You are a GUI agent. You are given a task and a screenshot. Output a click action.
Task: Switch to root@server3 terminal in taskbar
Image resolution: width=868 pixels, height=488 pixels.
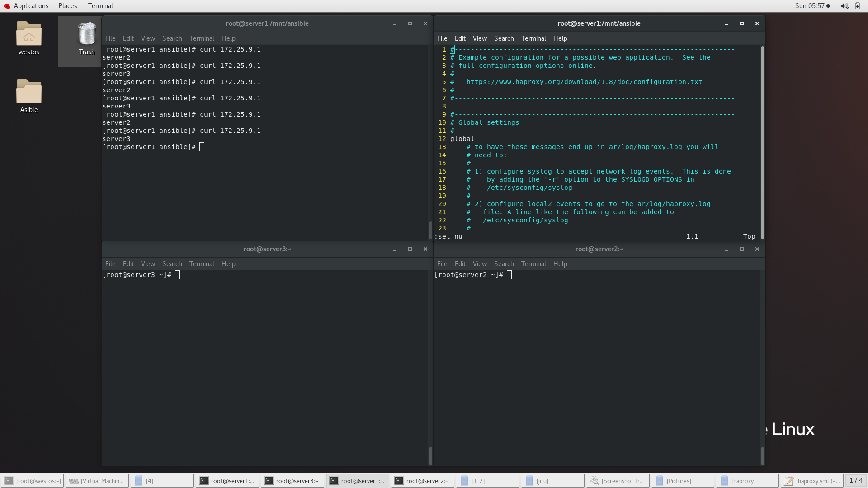coord(292,481)
